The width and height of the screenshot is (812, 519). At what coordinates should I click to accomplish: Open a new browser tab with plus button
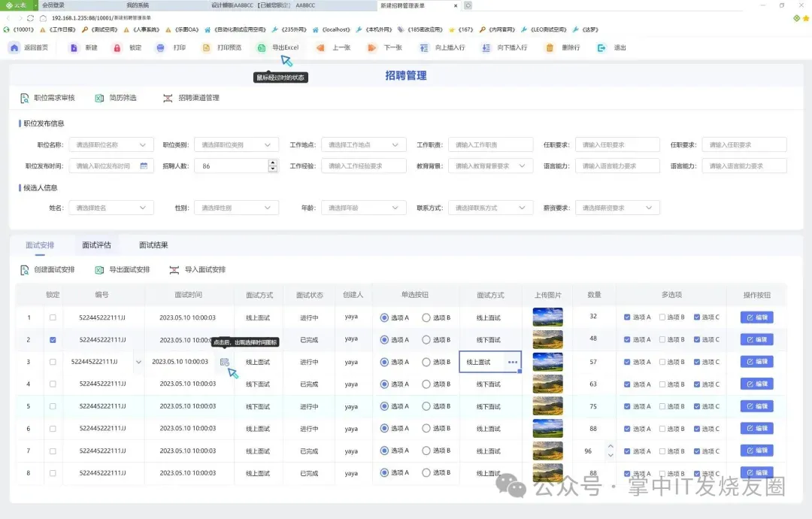click(x=468, y=5)
